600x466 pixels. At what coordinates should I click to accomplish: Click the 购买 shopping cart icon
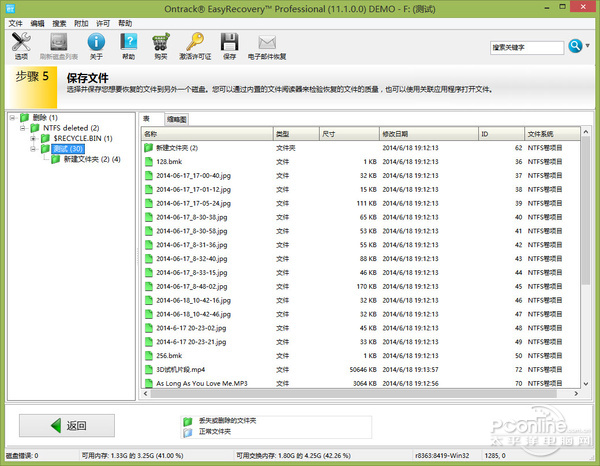(161, 42)
